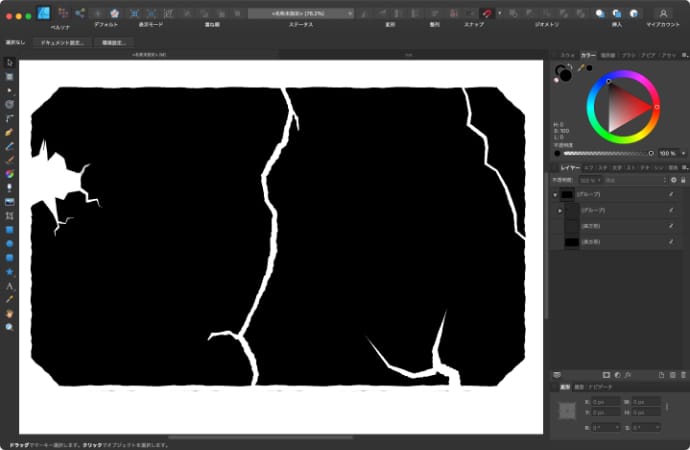The height and width of the screenshot is (450, 690).
Task: Collapse the top group layer in Layers panel
Action: tap(553, 194)
